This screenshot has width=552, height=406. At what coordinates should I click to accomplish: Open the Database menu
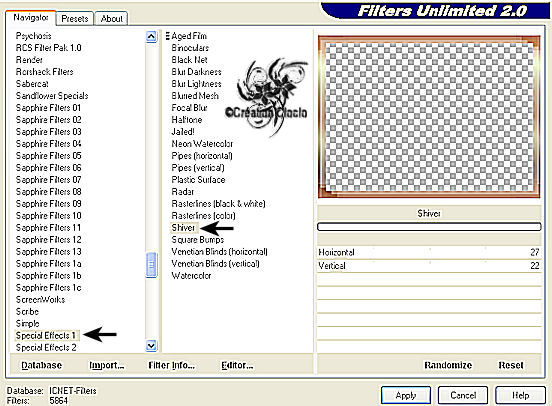pyautogui.click(x=42, y=365)
